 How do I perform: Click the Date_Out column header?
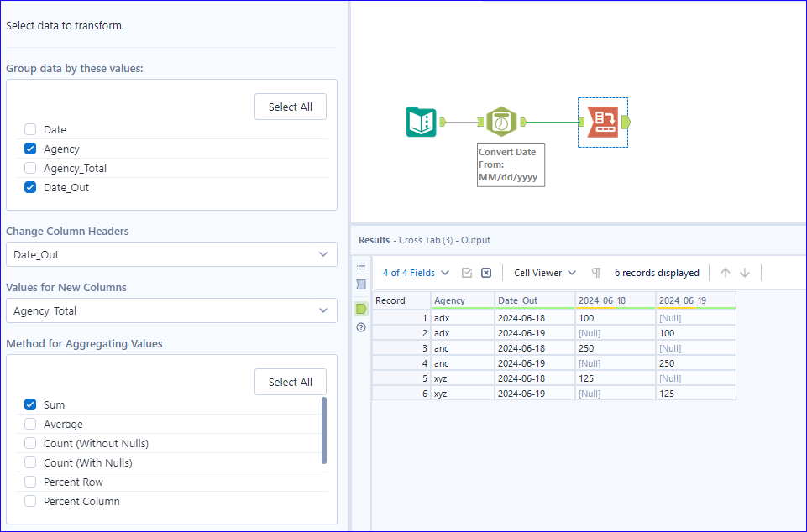pyautogui.click(x=535, y=300)
